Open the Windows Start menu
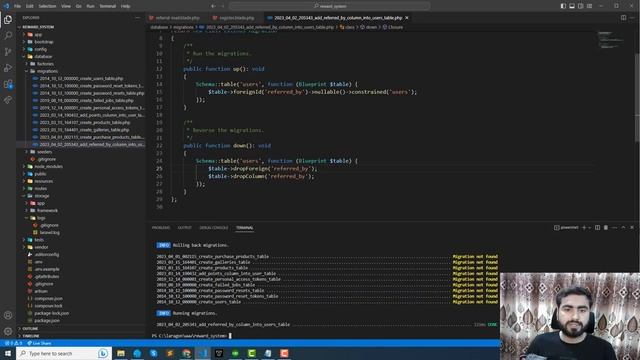The image size is (640, 360). [x=8, y=353]
